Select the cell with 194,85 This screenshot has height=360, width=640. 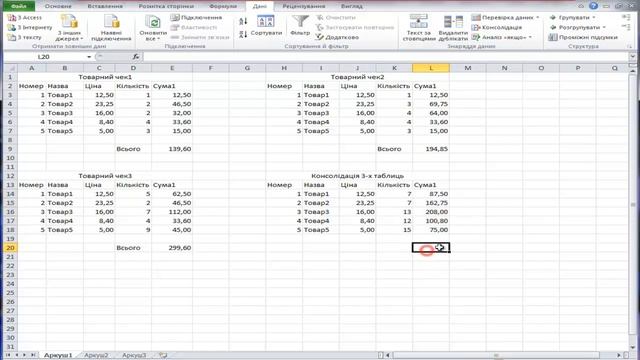pos(431,149)
